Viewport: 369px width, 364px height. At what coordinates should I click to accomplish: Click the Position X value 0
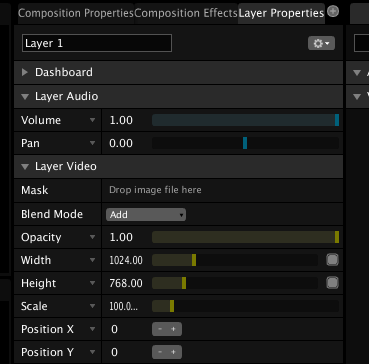pos(114,330)
